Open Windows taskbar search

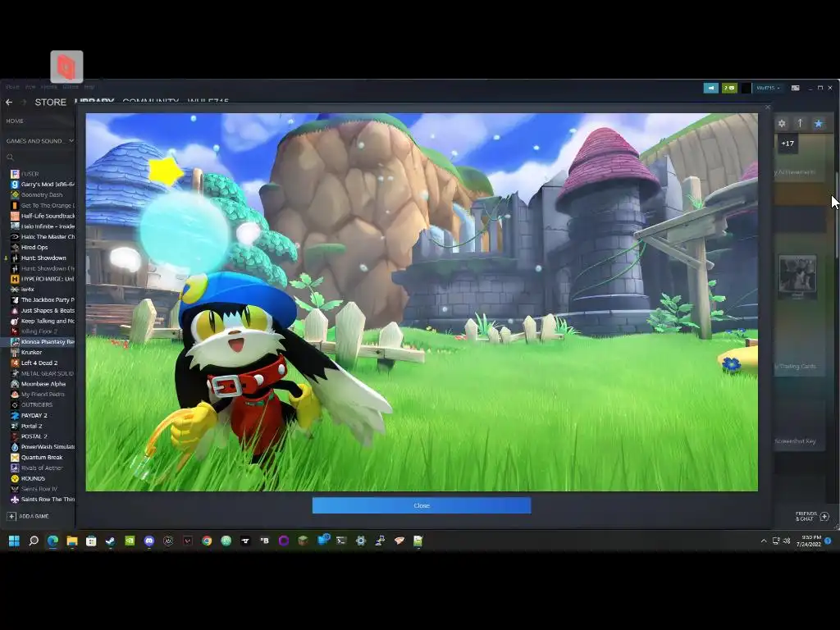tap(33, 541)
